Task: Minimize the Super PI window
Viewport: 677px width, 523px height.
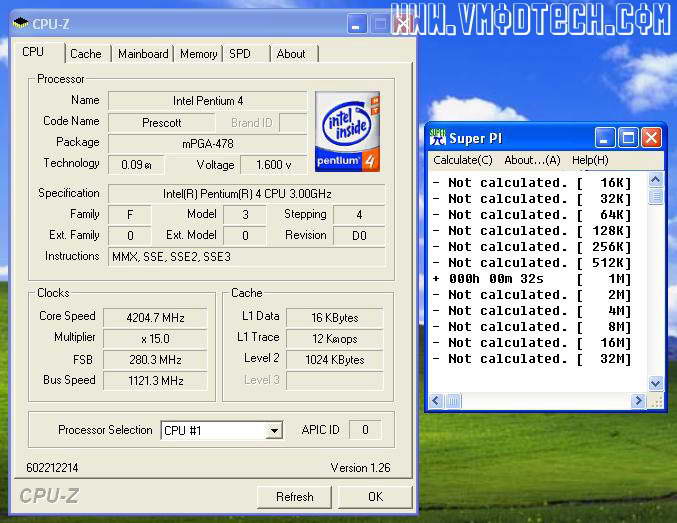Action: tap(605, 138)
